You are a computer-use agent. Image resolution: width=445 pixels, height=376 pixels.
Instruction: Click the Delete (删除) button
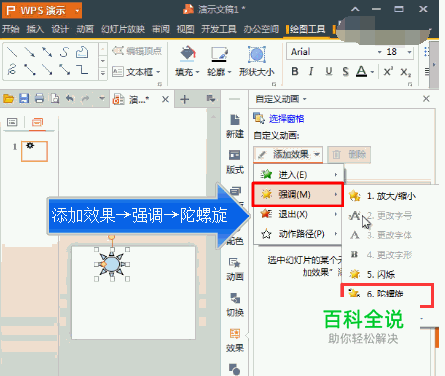[x=349, y=154]
